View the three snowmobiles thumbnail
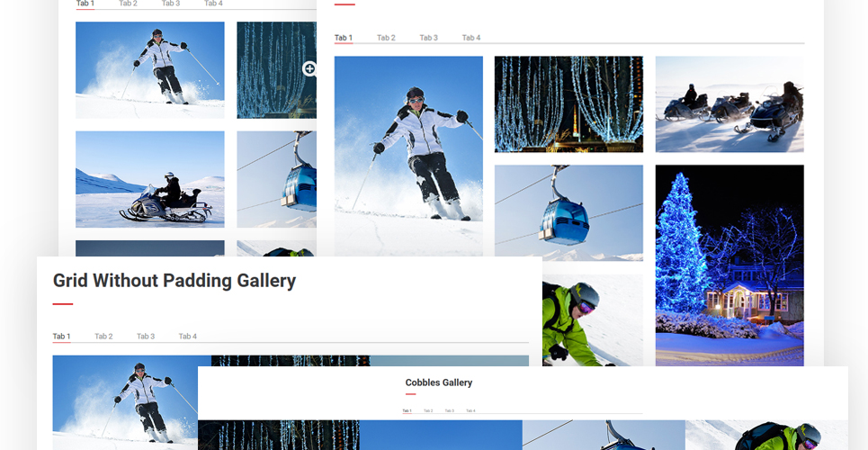Viewport: 868px width, 450px height. click(729, 103)
